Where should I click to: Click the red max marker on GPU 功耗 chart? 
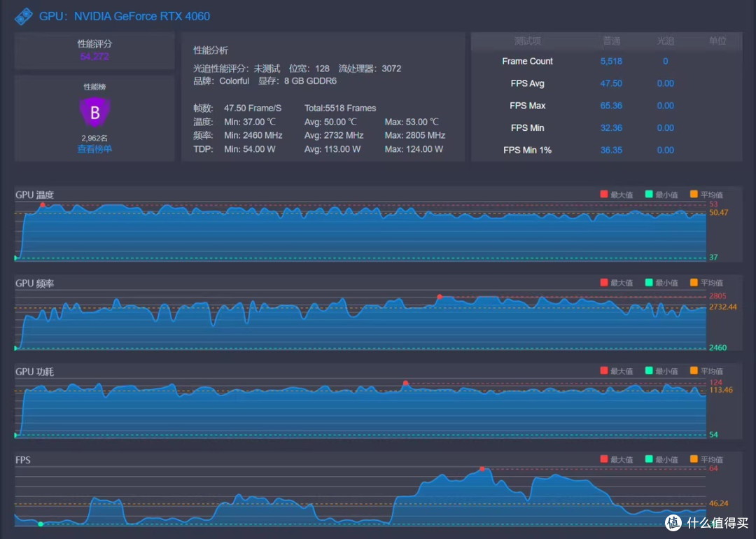point(405,384)
